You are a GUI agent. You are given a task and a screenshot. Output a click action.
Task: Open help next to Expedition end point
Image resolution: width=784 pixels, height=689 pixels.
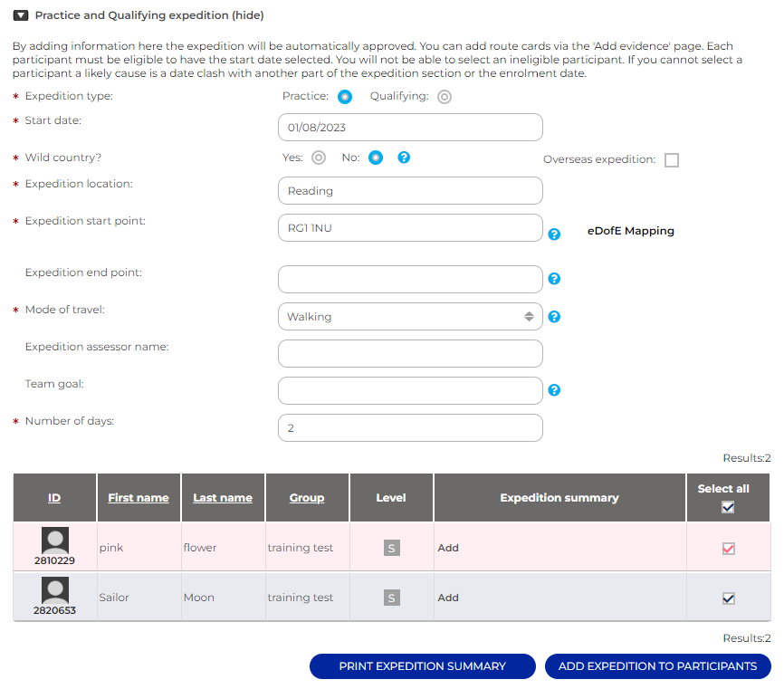(554, 279)
